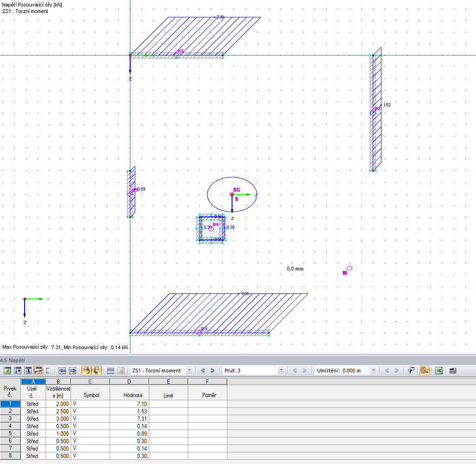Click the 7.10 label on top diagram

click(220, 17)
